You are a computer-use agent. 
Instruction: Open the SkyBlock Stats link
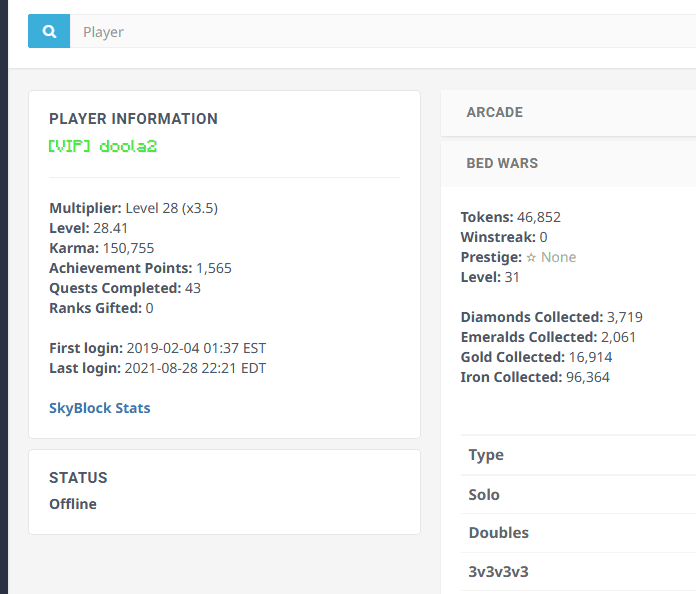(x=99, y=408)
